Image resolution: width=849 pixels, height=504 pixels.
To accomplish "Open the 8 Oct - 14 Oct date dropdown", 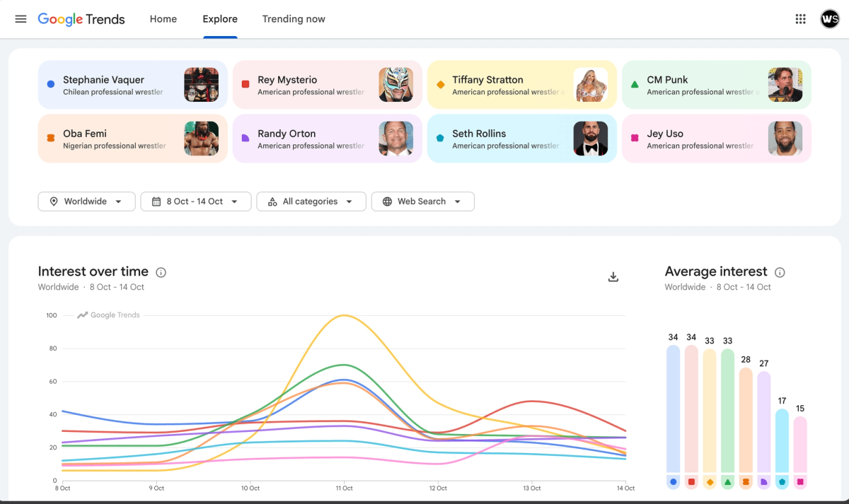I will [x=196, y=201].
